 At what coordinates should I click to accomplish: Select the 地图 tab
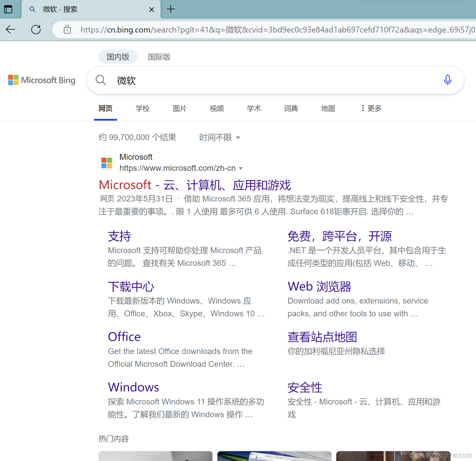tap(328, 108)
